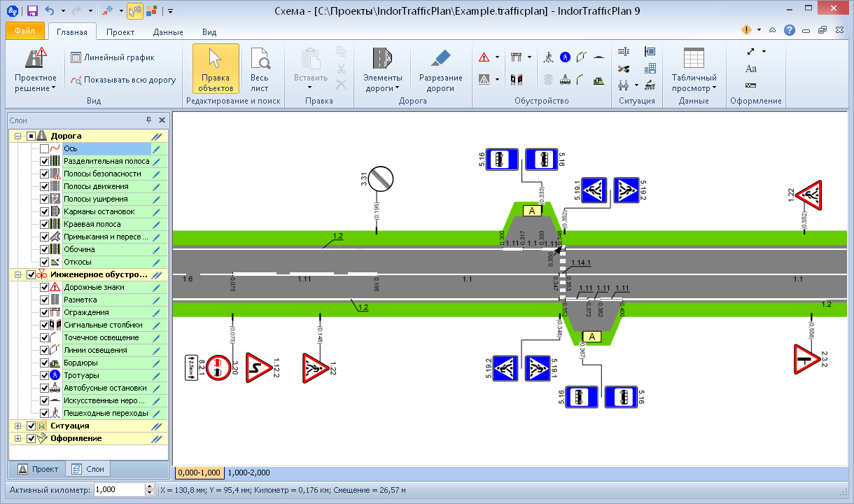This screenshot has height=504, width=854.
Task: Click the blue help question mark icon
Action: coord(790,30)
